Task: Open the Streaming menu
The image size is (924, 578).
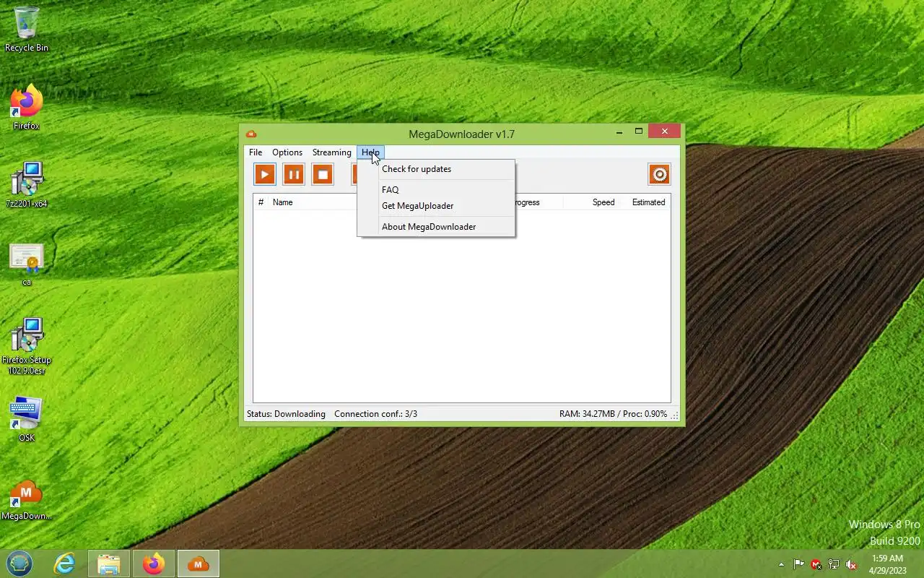Action: 332,152
